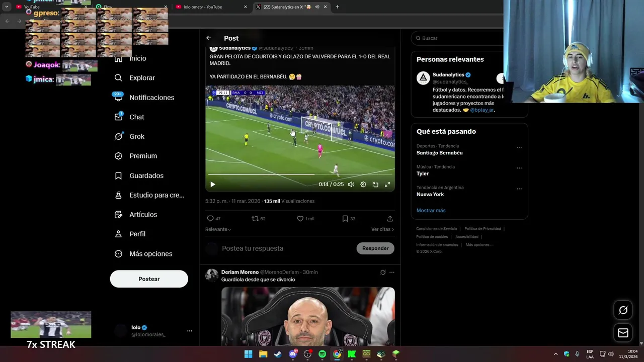The height and width of the screenshot is (362, 644).
Task: Open the Guardiola reply image
Action: pyautogui.click(x=308, y=316)
